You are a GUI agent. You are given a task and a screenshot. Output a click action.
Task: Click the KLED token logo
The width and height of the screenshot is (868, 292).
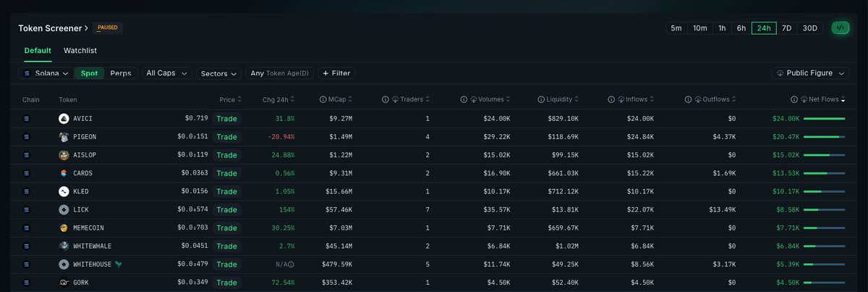64,191
